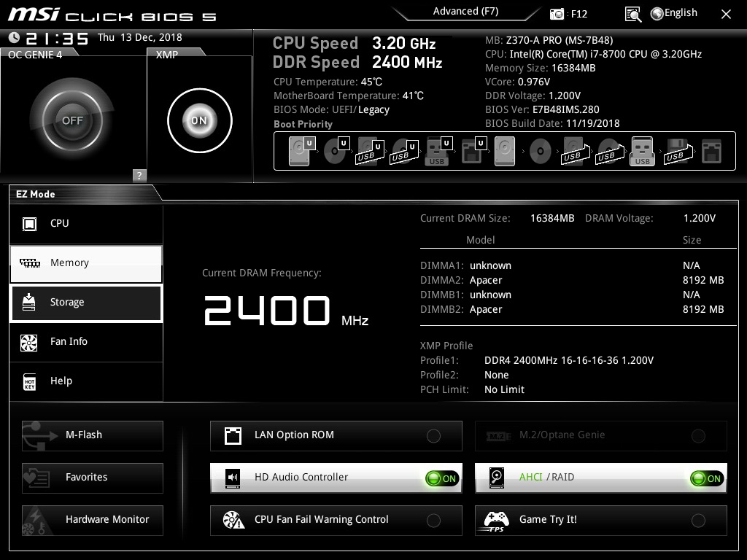
Task: Select the EZ Mode tab
Action: coord(36,194)
